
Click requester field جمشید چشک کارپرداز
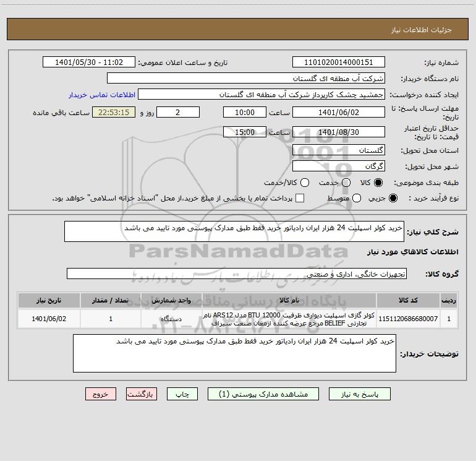pyautogui.click(x=261, y=95)
